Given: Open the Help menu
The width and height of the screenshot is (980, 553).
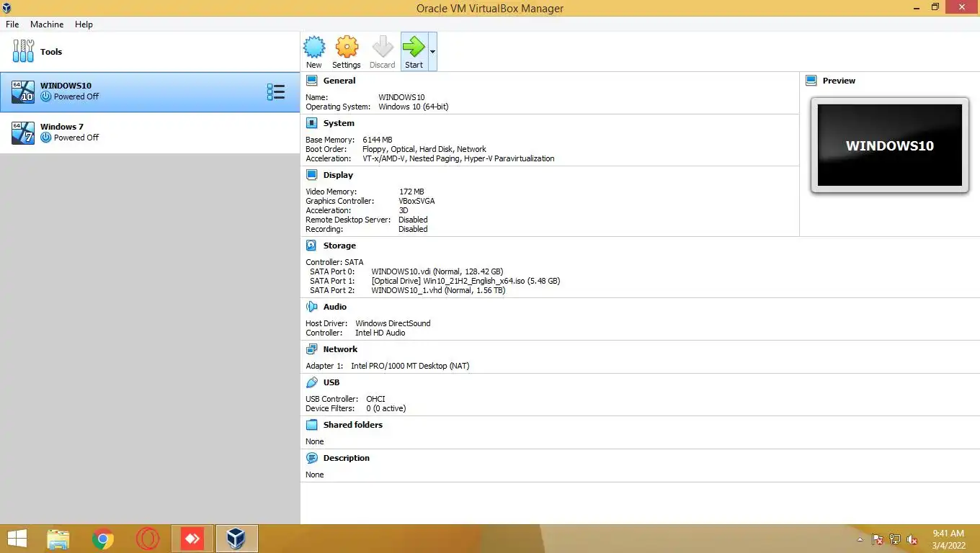Looking at the screenshot, I should pos(84,24).
